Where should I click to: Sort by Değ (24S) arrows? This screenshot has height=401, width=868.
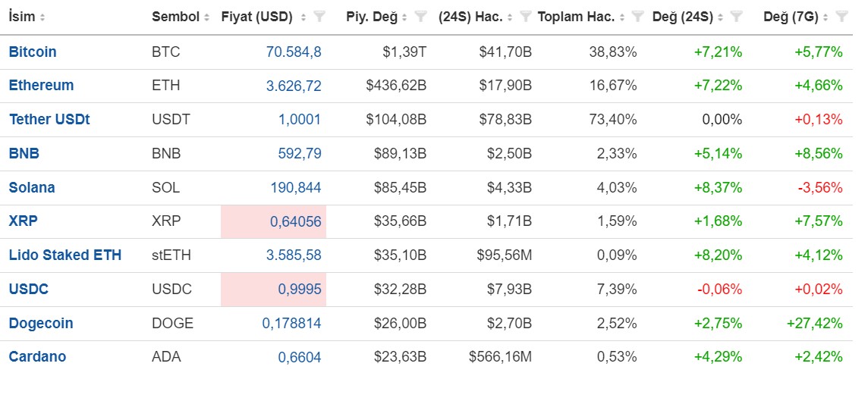pos(720,17)
